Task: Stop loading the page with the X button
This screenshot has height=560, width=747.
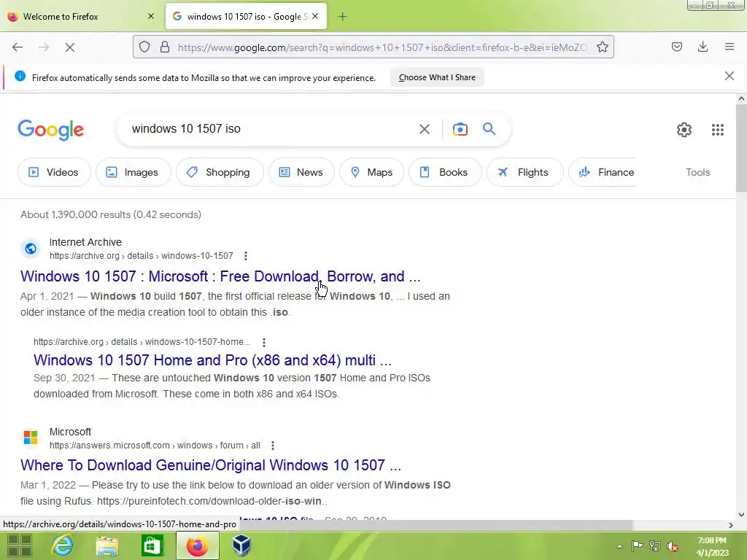Action: [69, 47]
